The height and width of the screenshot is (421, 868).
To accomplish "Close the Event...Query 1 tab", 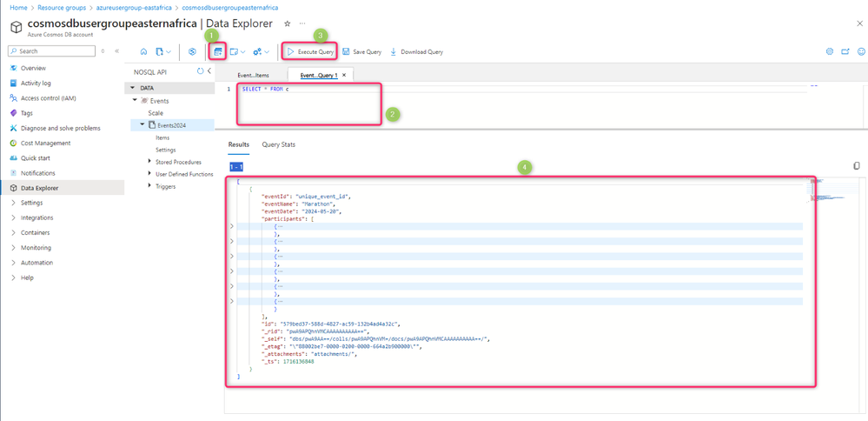I will 344,75.
